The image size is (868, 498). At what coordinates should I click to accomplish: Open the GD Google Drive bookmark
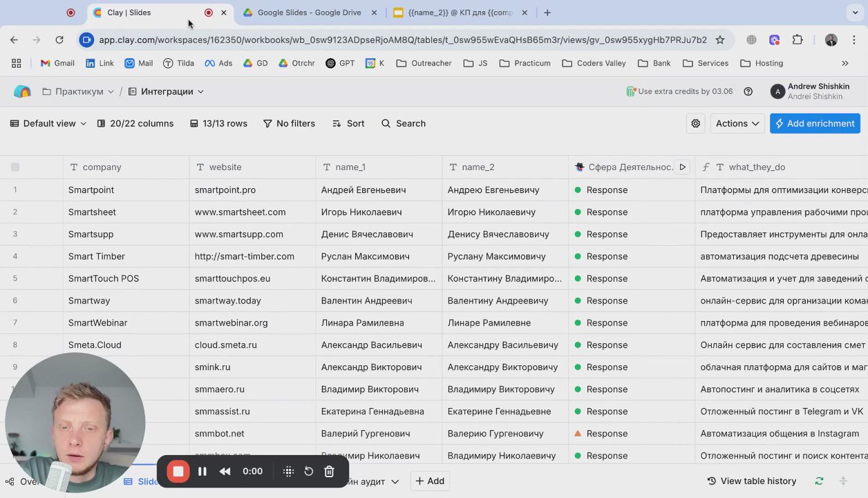pos(255,63)
